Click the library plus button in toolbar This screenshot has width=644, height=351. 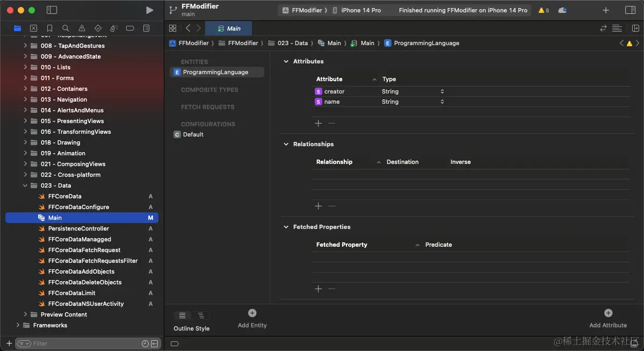pyautogui.click(x=606, y=10)
